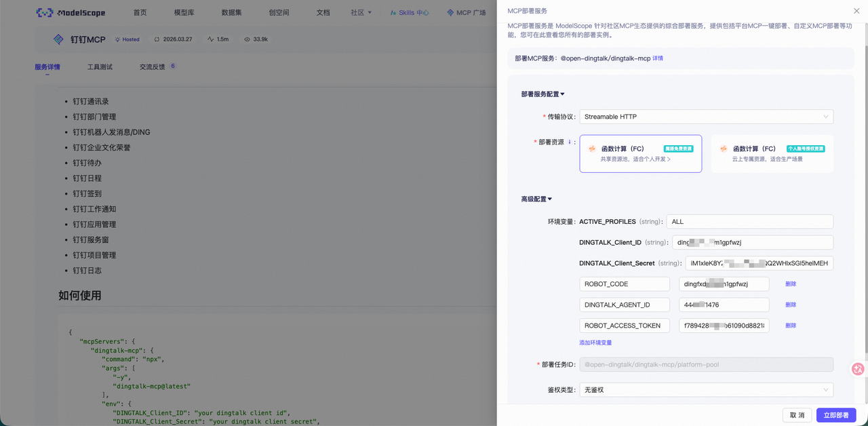This screenshot has width=868, height=426.
Task: Click the 钉钉项目管理 list item
Action: [94, 255]
